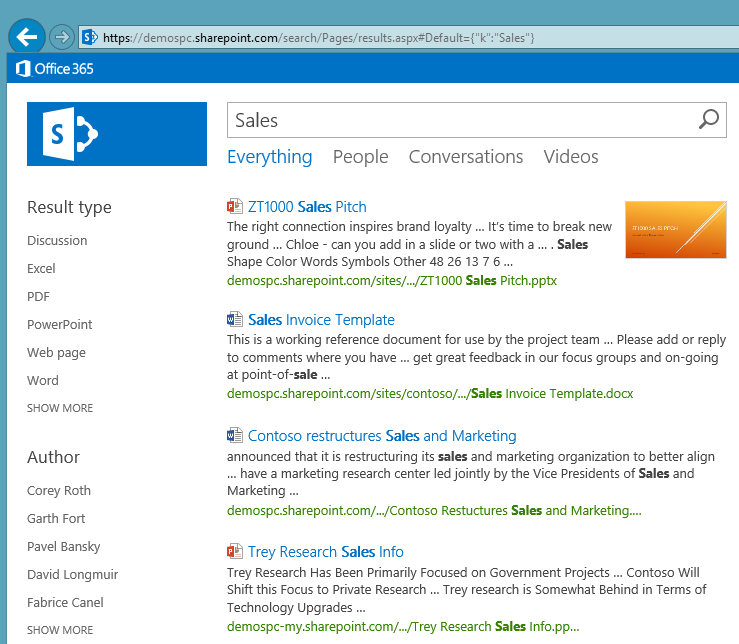739x644 pixels.
Task: Click the PowerPoint icon beside Trey Research Sales Info
Action: [235, 551]
